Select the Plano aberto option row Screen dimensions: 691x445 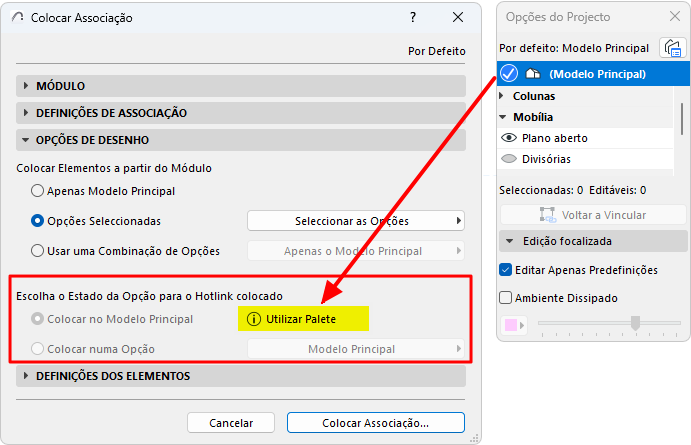click(x=586, y=138)
